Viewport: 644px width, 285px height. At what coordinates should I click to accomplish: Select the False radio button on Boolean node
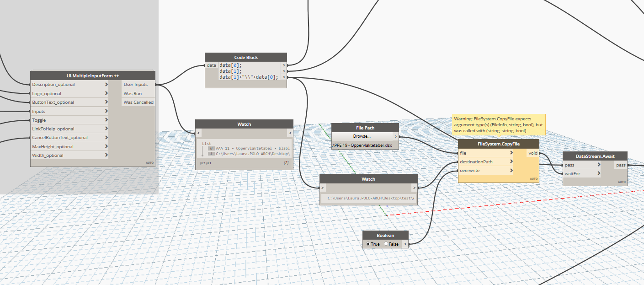(386, 244)
